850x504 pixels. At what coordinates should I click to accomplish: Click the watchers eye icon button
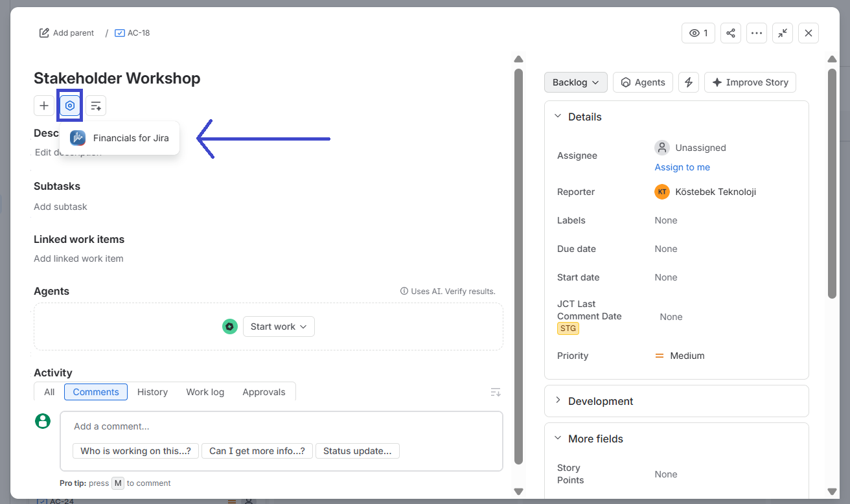click(x=698, y=33)
